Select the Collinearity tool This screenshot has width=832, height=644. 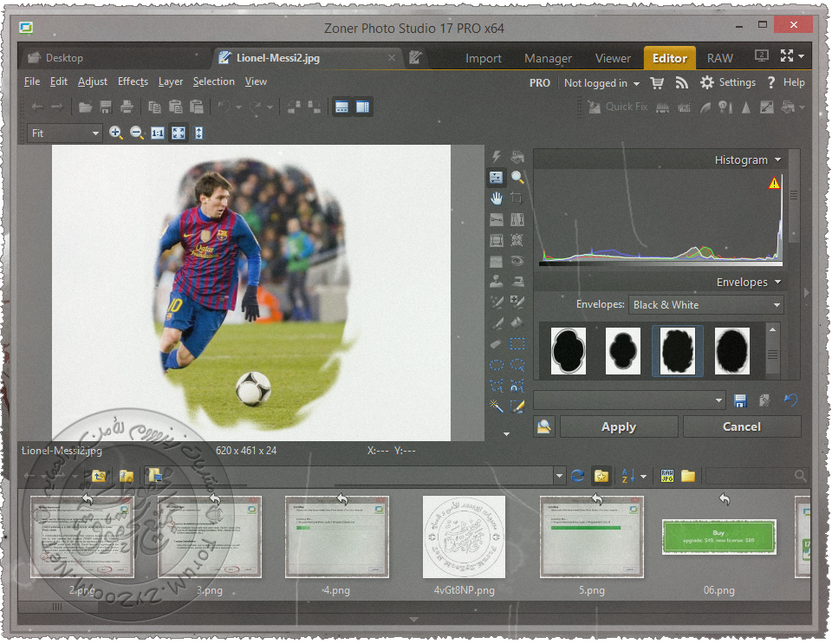click(517, 219)
